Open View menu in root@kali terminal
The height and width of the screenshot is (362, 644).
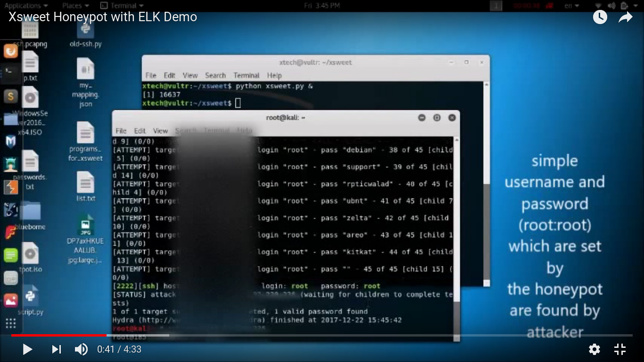pyautogui.click(x=160, y=131)
